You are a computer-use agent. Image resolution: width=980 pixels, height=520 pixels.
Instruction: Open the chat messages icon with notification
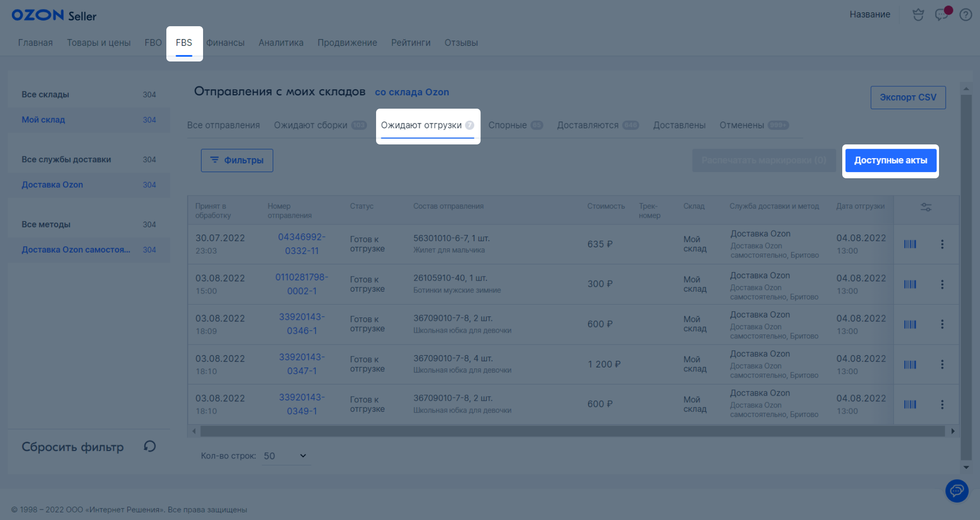941,15
